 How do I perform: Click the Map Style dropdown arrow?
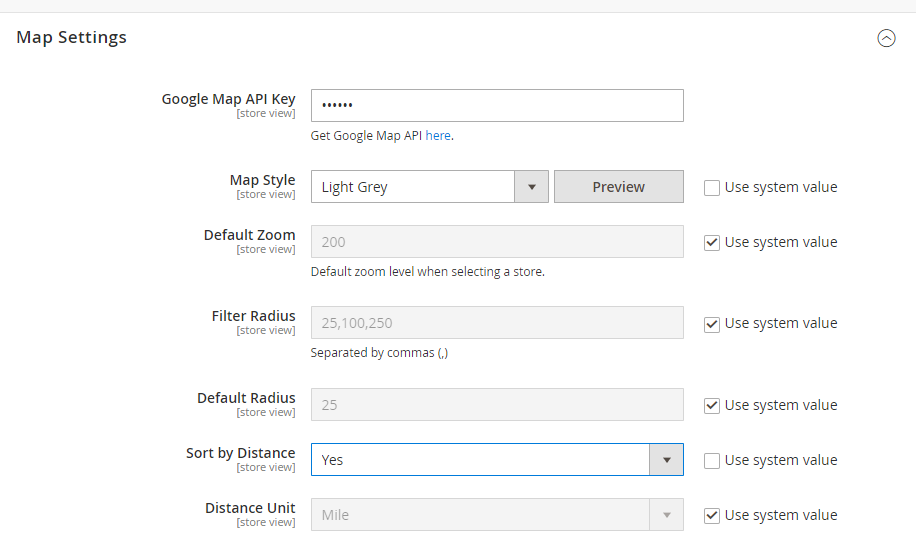pyautogui.click(x=531, y=187)
